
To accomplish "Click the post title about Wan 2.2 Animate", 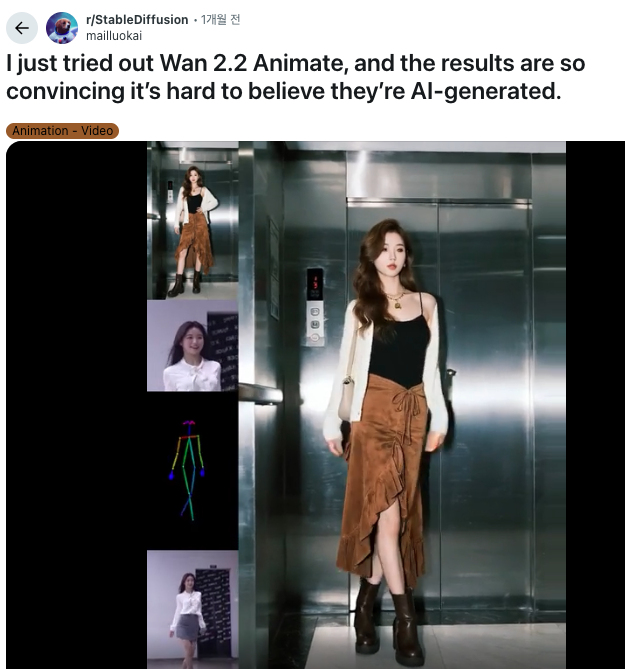I will [x=295, y=77].
